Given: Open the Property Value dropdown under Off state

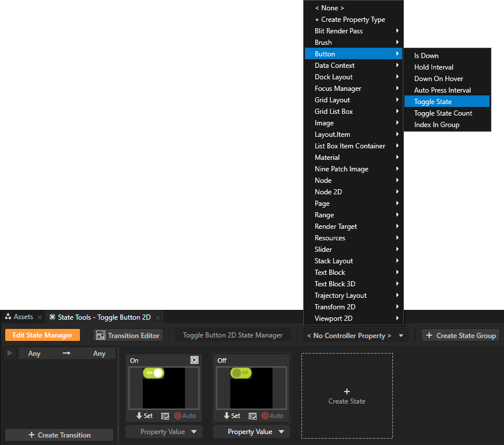Looking at the screenshot, I should 251,432.
